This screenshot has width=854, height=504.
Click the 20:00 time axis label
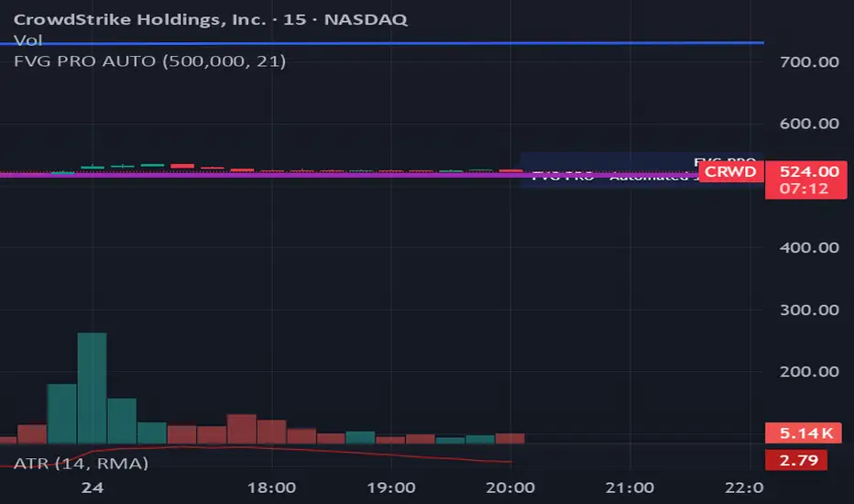click(510, 488)
